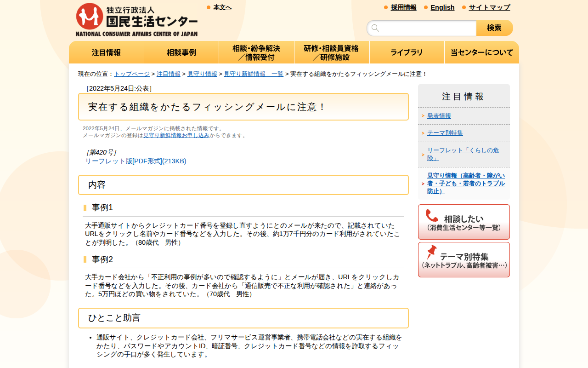Image resolution: width=588 pixels, height=368 pixels.
Task: Click the magnifying glass icon in search bar
Action: pos(375,28)
